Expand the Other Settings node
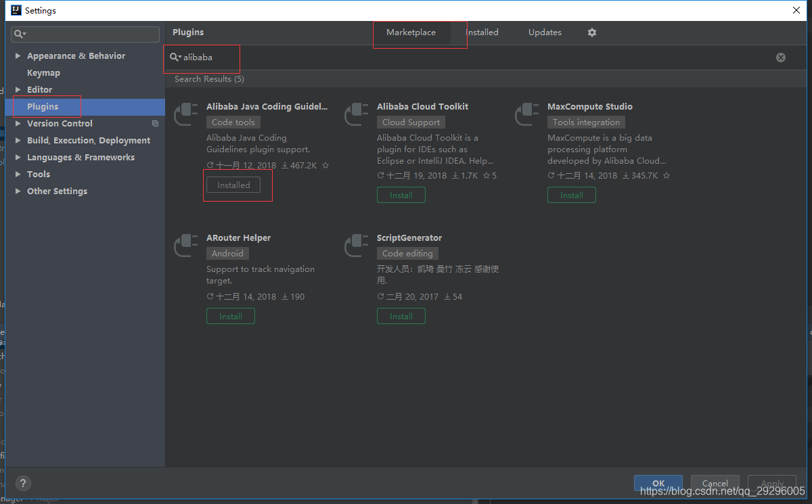Viewport: 812px width, 504px height. 18,191
